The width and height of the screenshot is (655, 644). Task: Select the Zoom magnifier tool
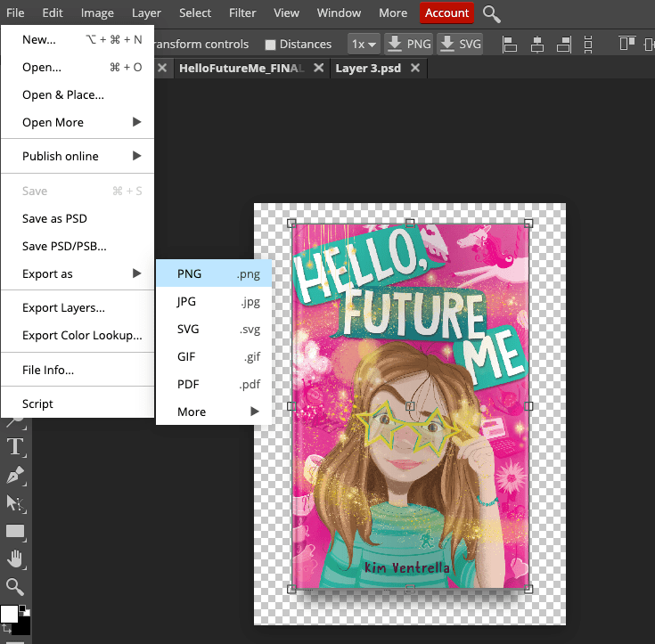coord(15,586)
